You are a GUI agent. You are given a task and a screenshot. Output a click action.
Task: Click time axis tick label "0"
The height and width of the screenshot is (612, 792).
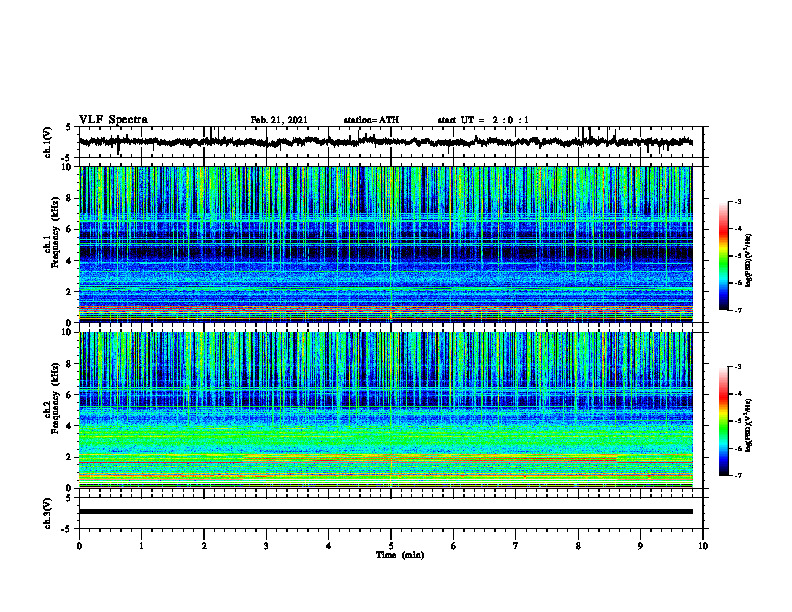79,546
